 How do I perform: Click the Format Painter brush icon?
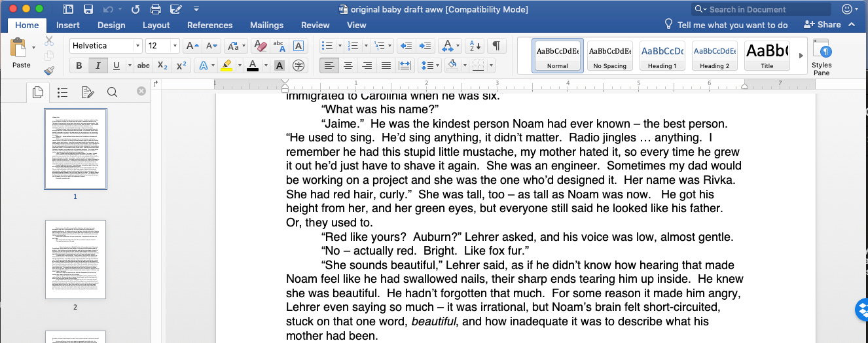(x=49, y=71)
